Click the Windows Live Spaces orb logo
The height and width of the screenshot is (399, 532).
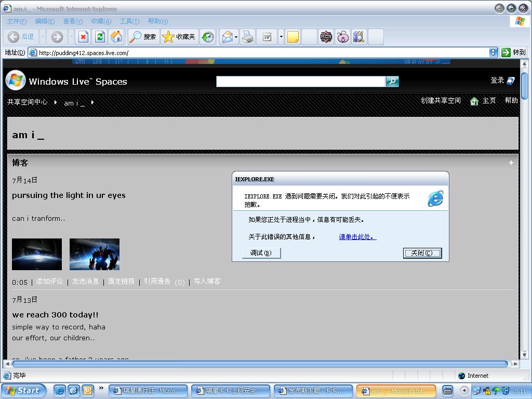(16, 81)
